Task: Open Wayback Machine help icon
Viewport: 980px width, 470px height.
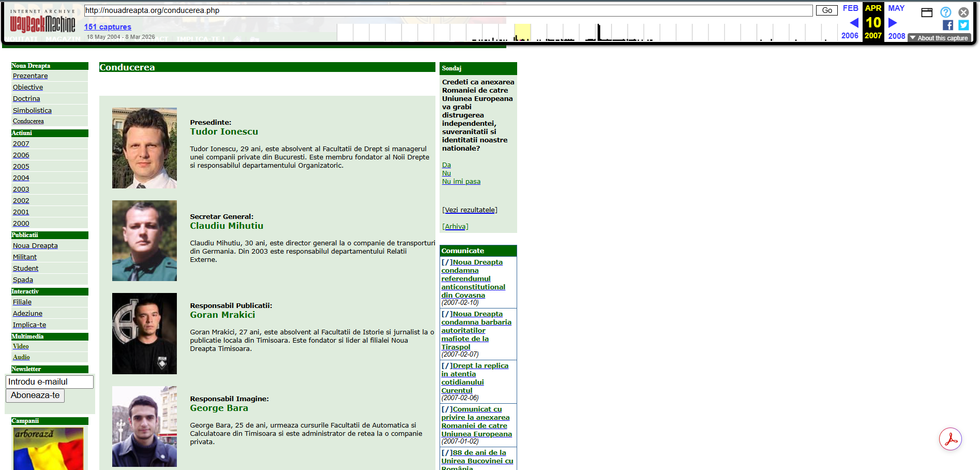Action: click(945, 12)
